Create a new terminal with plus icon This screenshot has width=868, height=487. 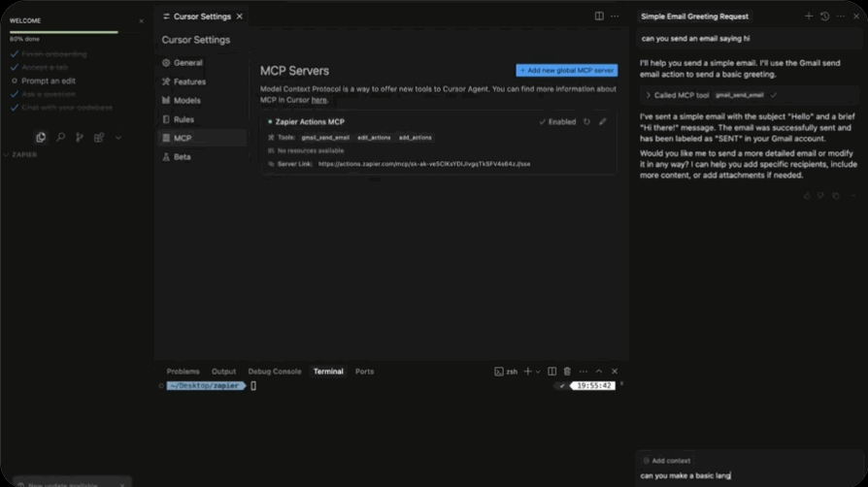[x=527, y=372]
